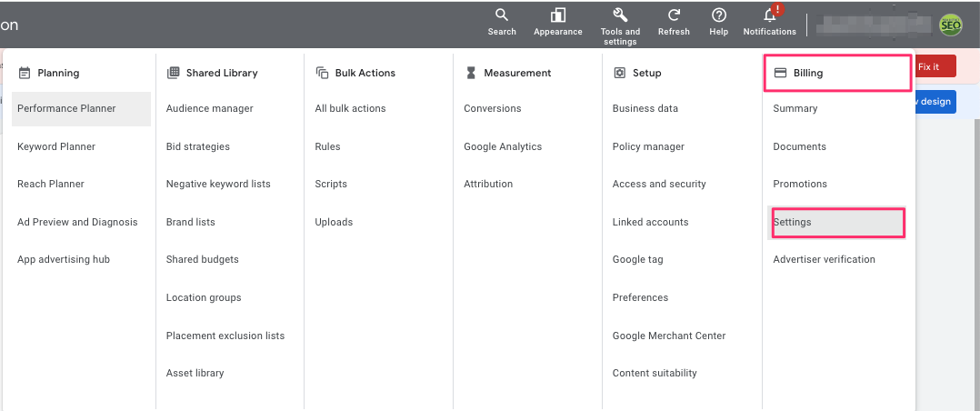Click the Planning calendar icon
This screenshot has width=980, height=411.
[25, 73]
